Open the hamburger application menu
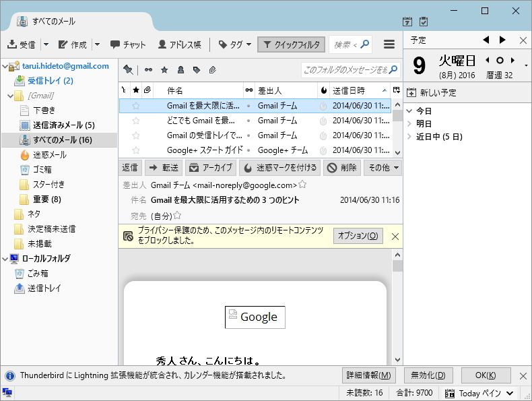The image size is (532, 401). point(389,44)
